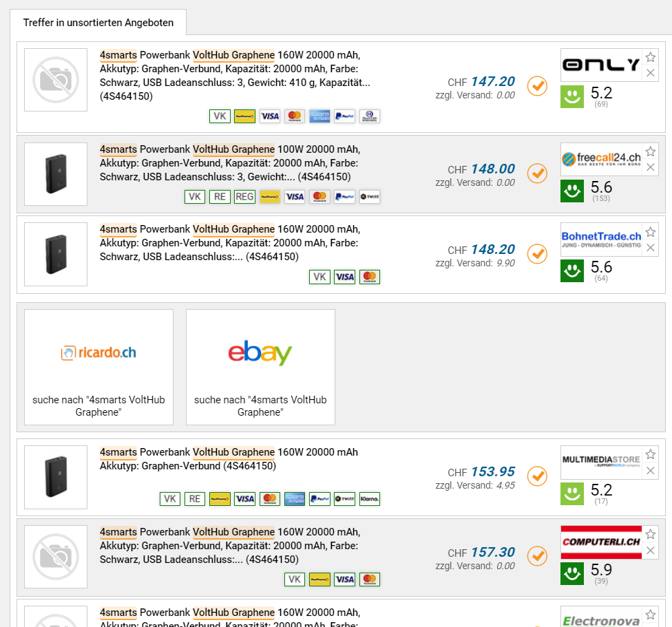The width and height of the screenshot is (672, 627).
Task: Toggle the star next to the COMPUTERLI.CH logo
Action: click(651, 534)
